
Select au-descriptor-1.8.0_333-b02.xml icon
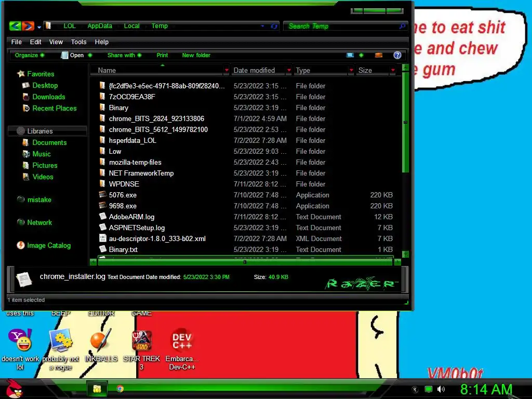click(x=102, y=238)
